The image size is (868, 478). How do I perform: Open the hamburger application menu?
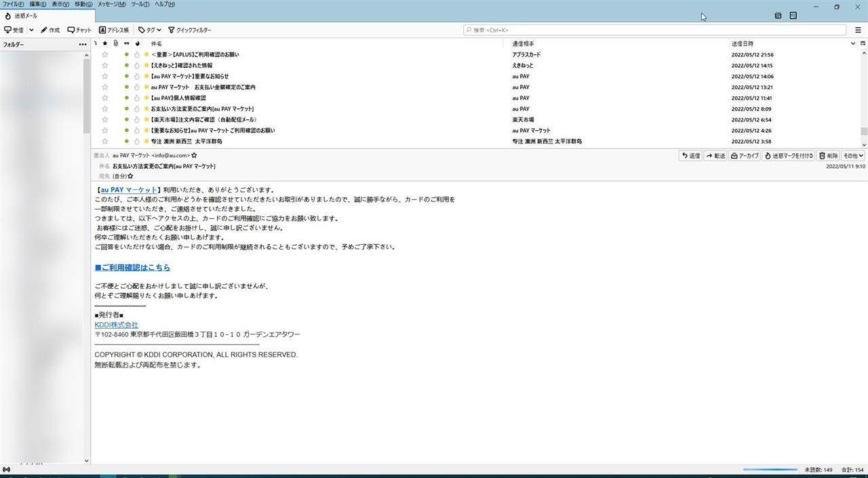tap(858, 30)
